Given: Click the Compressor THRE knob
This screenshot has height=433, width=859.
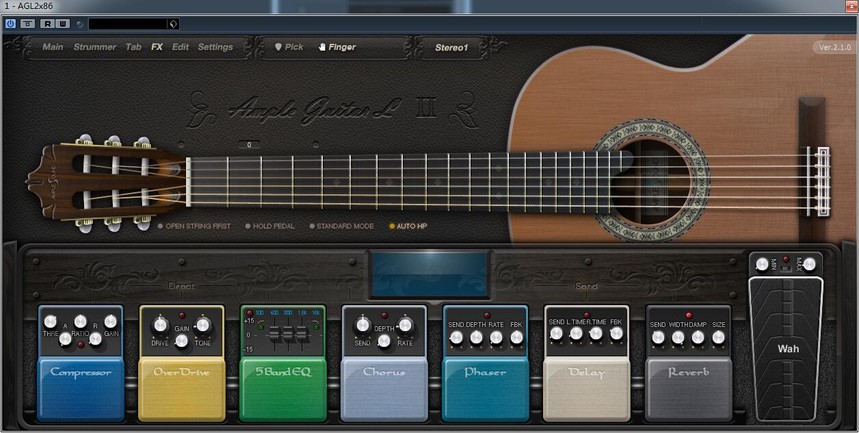Looking at the screenshot, I should (50, 322).
